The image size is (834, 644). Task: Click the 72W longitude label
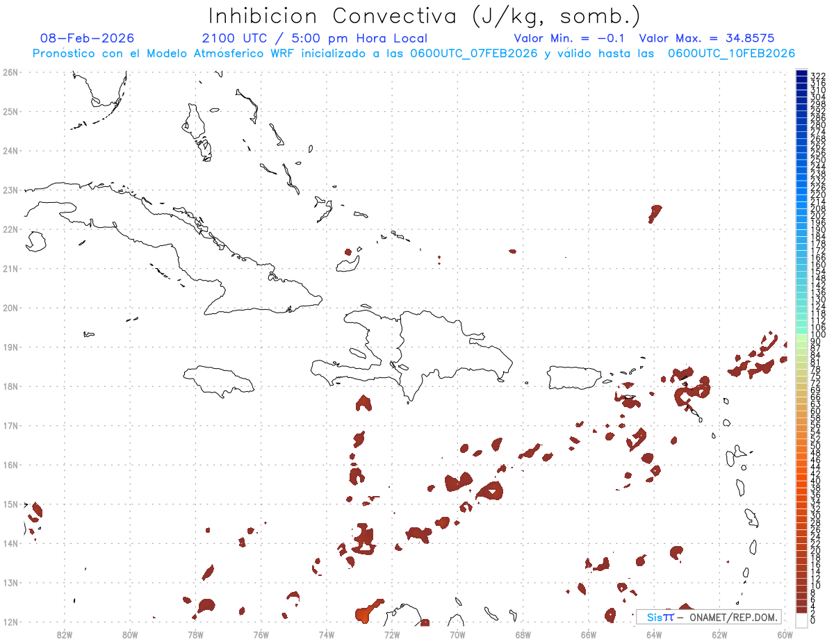[392, 634]
